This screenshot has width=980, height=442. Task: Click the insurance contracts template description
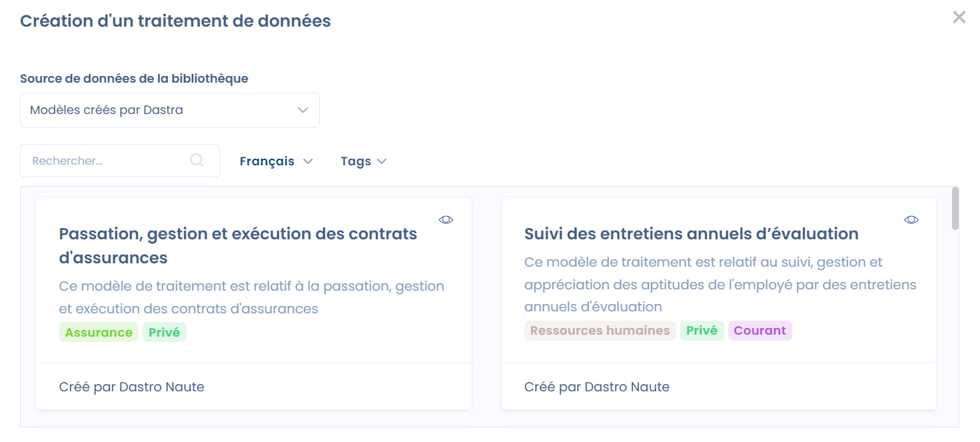point(251,297)
